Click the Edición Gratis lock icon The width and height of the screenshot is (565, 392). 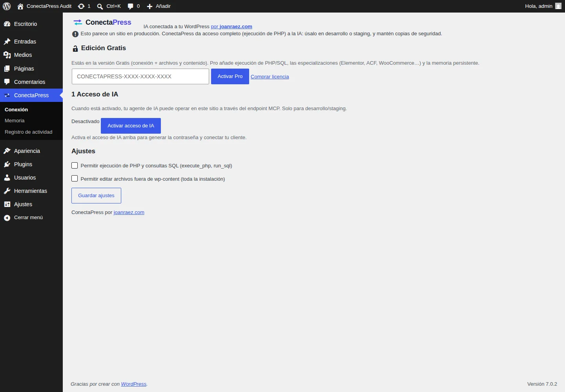[75, 49]
